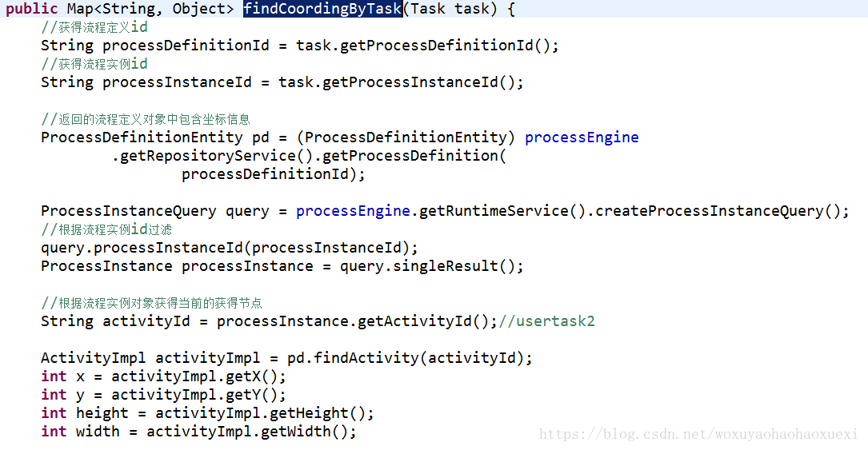868x450 pixels.
Task: Click 'task.getProcessDefinitionId();' call
Action: (x=427, y=46)
